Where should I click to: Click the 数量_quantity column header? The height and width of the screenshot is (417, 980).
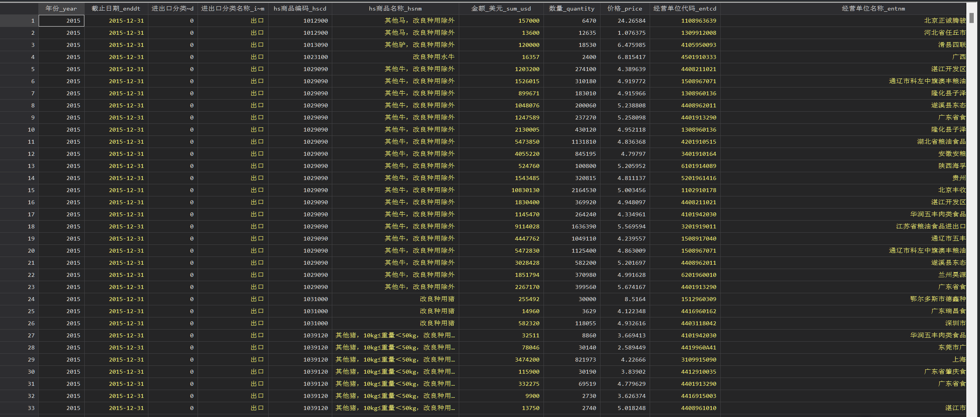pos(572,9)
